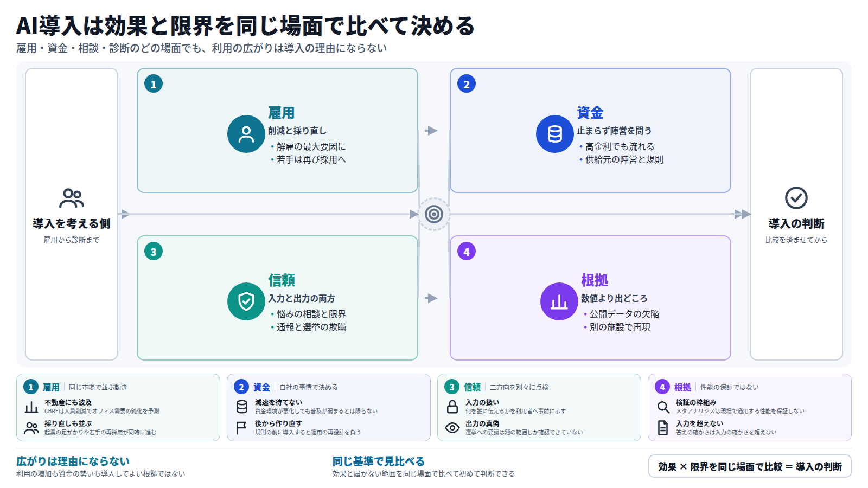Image resolution: width=868 pixels, height=488 pixels.
Task: Click the text 通報と選挙の欺瞞
Action: point(311,327)
